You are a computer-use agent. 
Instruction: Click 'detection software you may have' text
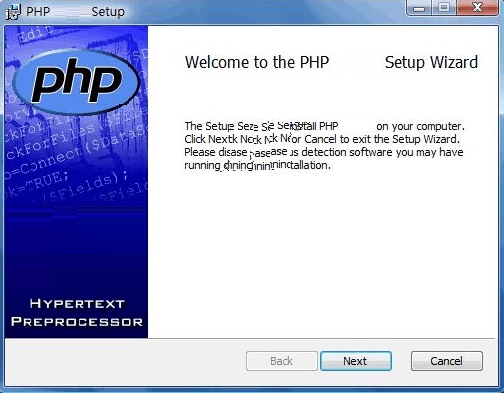pos(382,152)
